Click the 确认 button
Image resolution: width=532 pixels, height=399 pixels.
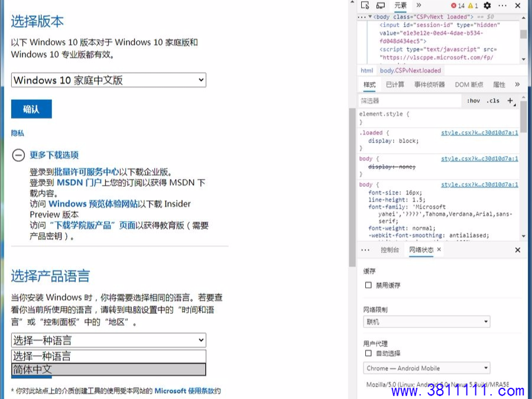click(x=31, y=109)
